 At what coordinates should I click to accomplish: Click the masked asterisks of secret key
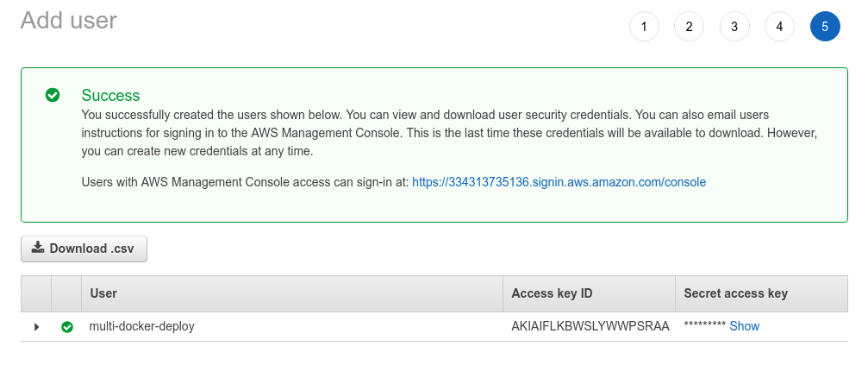pyautogui.click(x=705, y=325)
